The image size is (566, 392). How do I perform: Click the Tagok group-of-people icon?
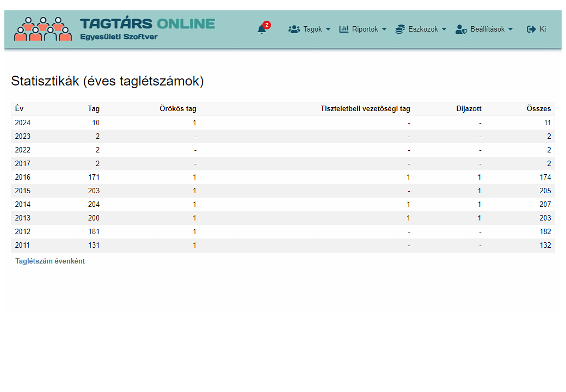point(294,29)
